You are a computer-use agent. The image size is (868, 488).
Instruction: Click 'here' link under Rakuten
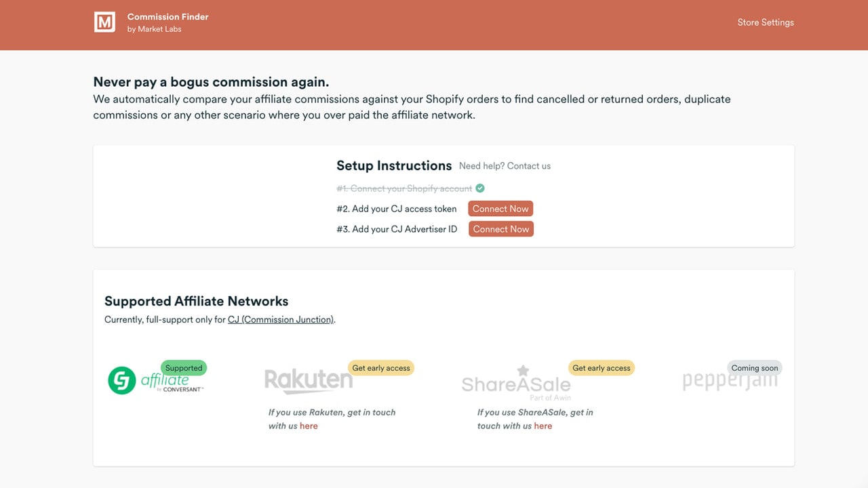point(309,426)
